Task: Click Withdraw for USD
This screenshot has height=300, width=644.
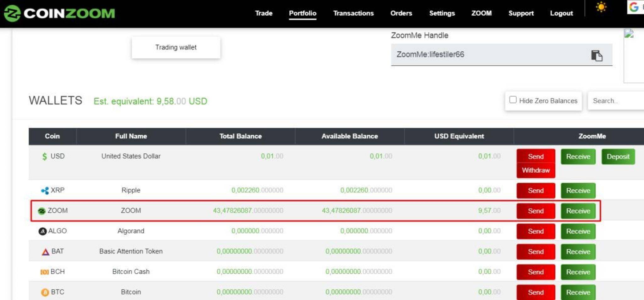Action: [x=536, y=170]
